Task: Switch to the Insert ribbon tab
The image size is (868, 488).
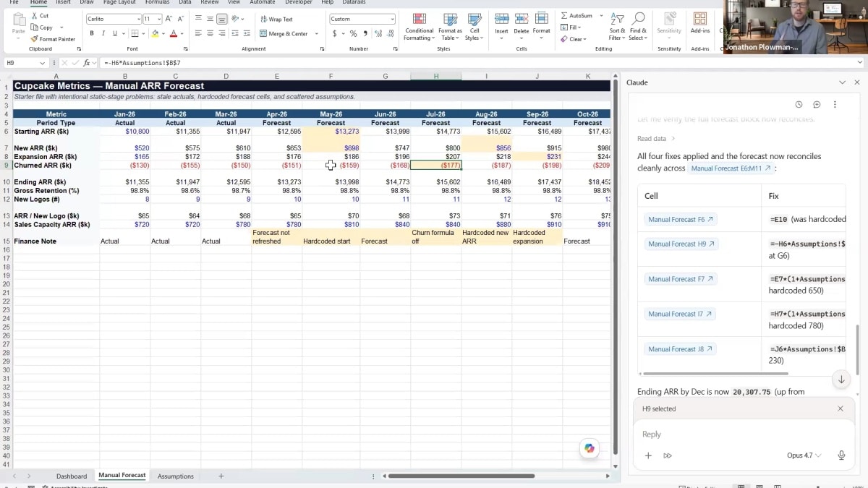Action: click(x=64, y=2)
